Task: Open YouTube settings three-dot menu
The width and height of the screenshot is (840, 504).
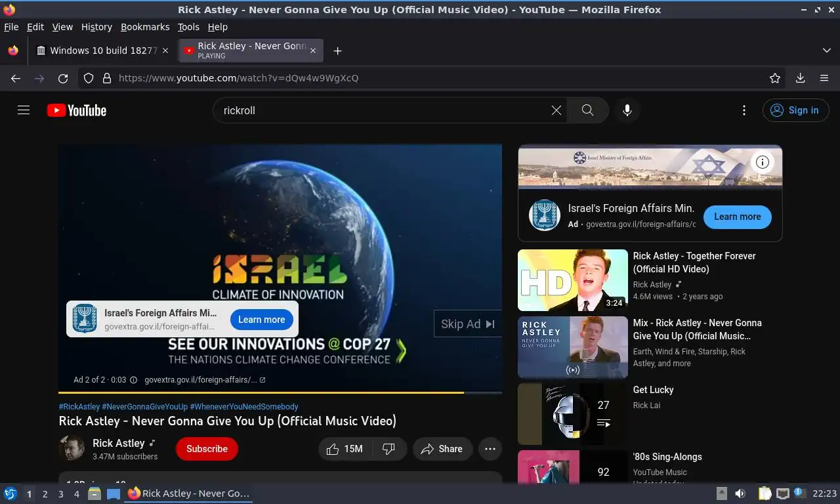Action: point(744,110)
